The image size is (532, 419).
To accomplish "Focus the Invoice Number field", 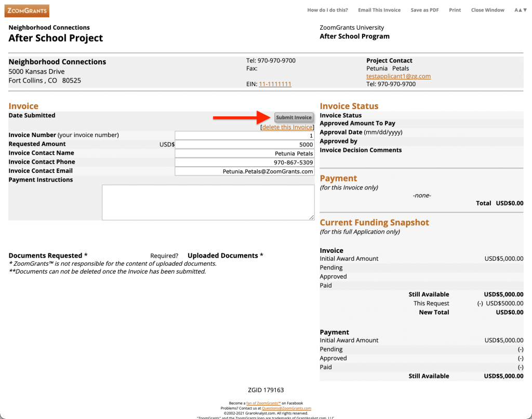I will tap(244, 136).
